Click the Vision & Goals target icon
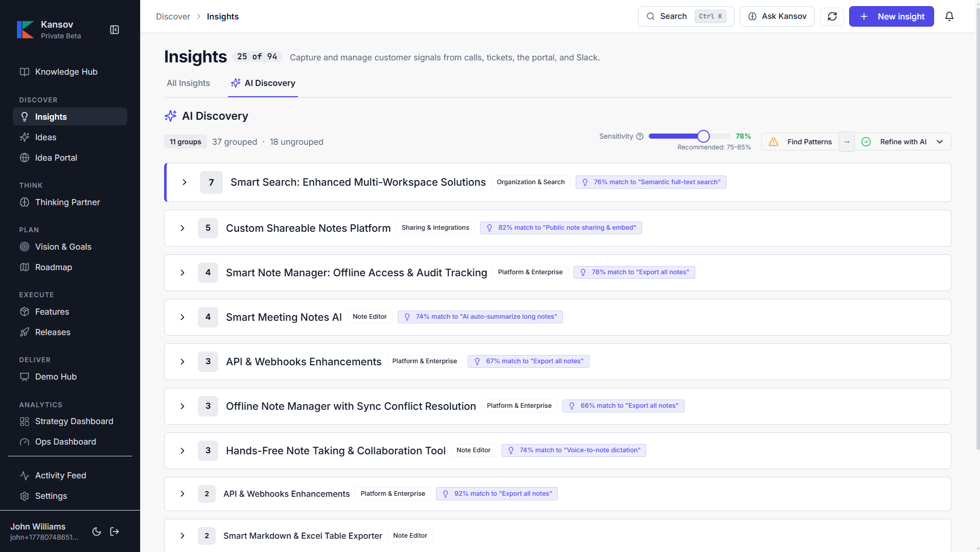 [x=24, y=247]
